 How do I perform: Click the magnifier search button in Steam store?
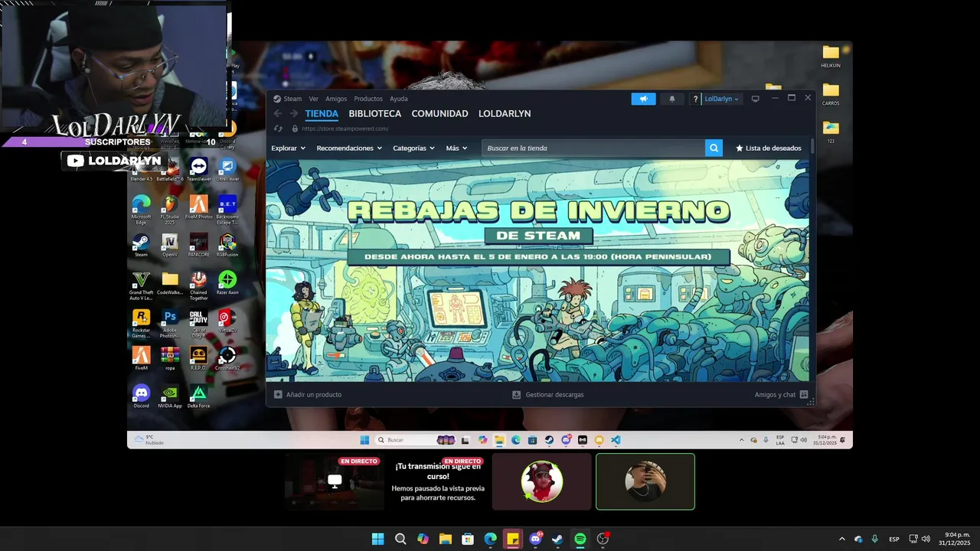click(x=714, y=148)
